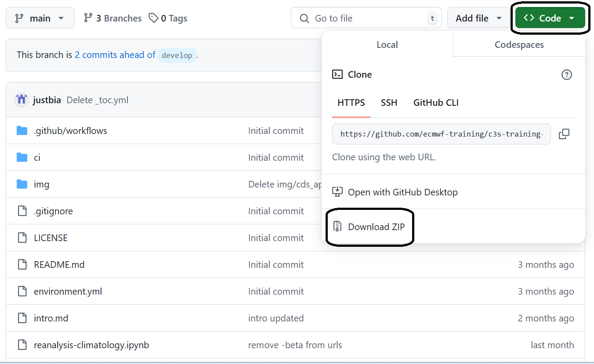Click justbia's avatar icon
The width and height of the screenshot is (594, 364).
click(21, 100)
